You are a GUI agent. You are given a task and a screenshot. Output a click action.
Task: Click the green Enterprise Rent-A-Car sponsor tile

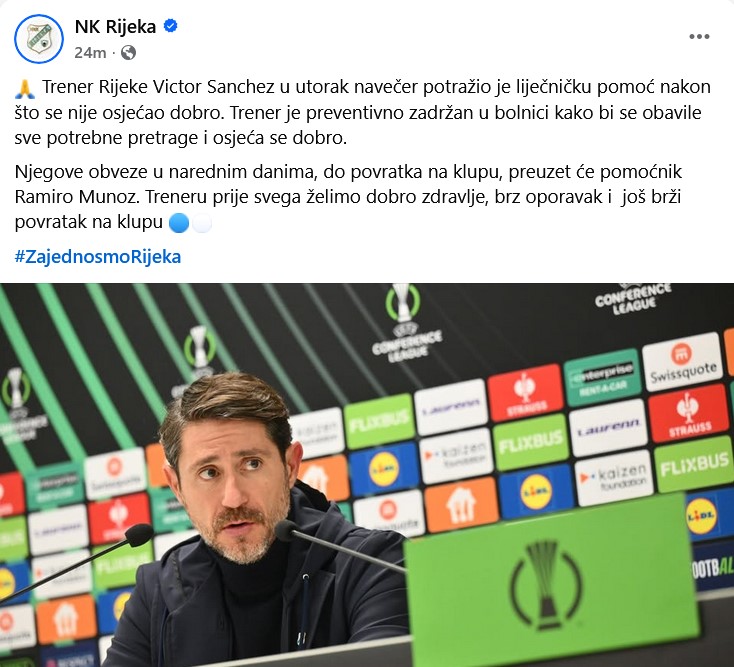[x=602, y=377]
